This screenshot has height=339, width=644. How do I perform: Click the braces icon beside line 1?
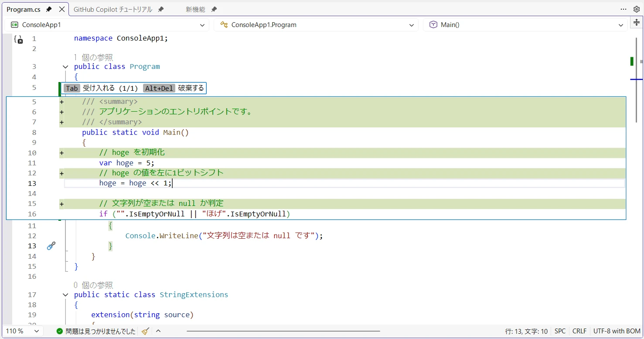[x=18, y=39]
